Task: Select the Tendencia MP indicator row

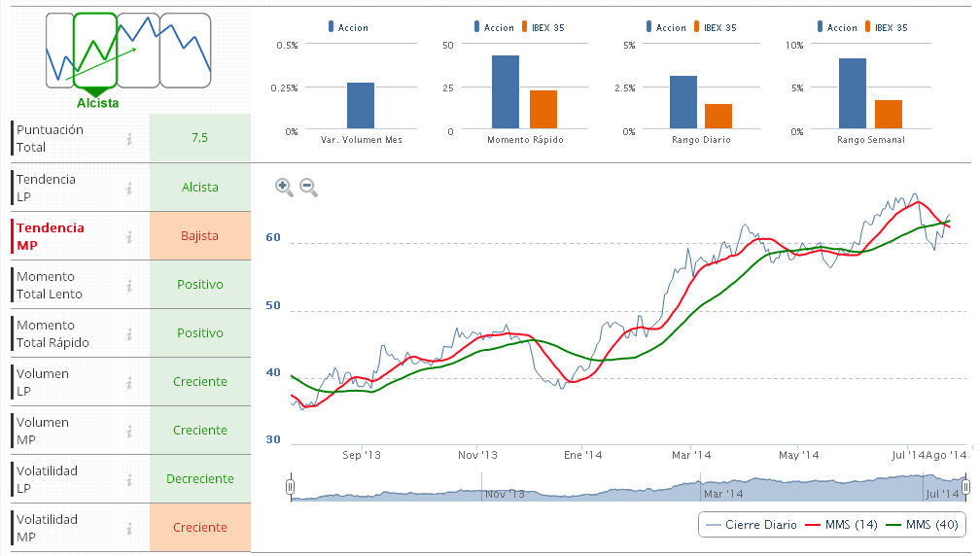Action: 51,236
